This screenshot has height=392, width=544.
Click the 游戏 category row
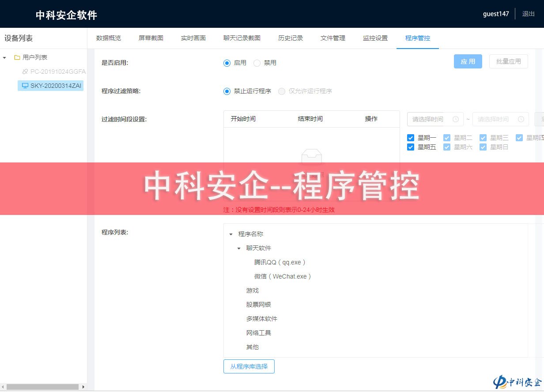(x=253, y=290)
